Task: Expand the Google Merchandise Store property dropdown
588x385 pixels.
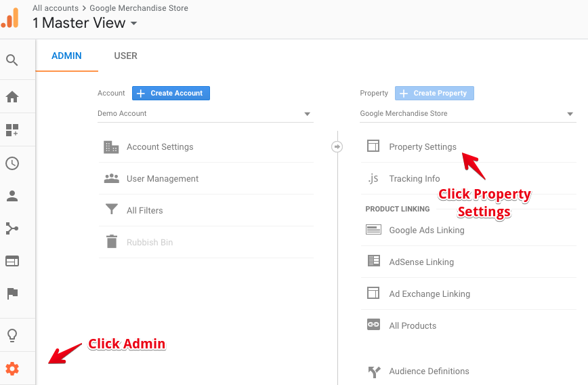Action: point(467,114)
